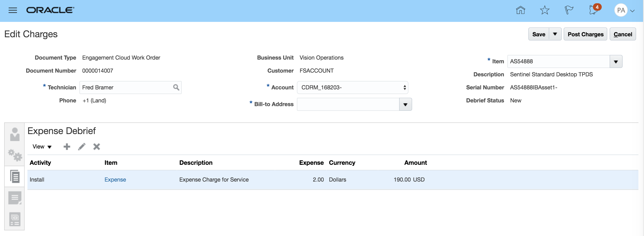Edit the selected expense line
The width and height of the screenshot is (644, 236).
click(x=82, y=147)
